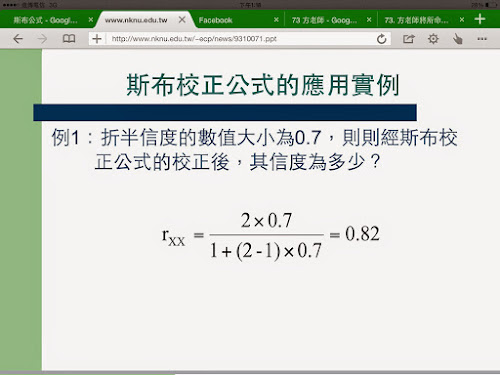Viewport: 500px width, 375px height.
Task: Close the Facebook tab
Action: [x=276, y=20]
